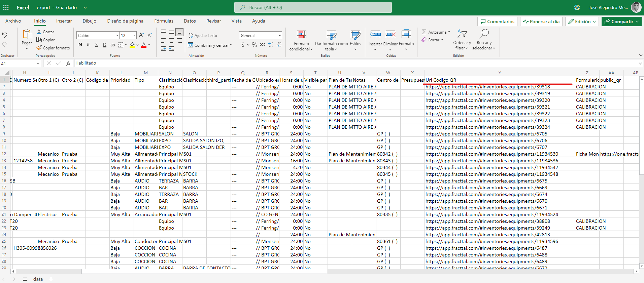Screen dimensions: 644x283
Task: Click the Undo arrow icon
Action: click(x=5, y=35)
